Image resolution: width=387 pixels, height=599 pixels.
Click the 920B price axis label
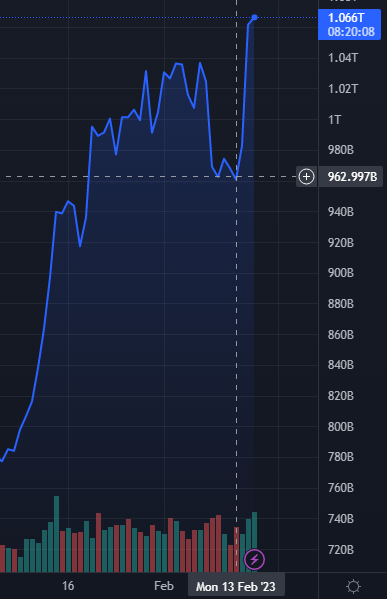[341, 243]
